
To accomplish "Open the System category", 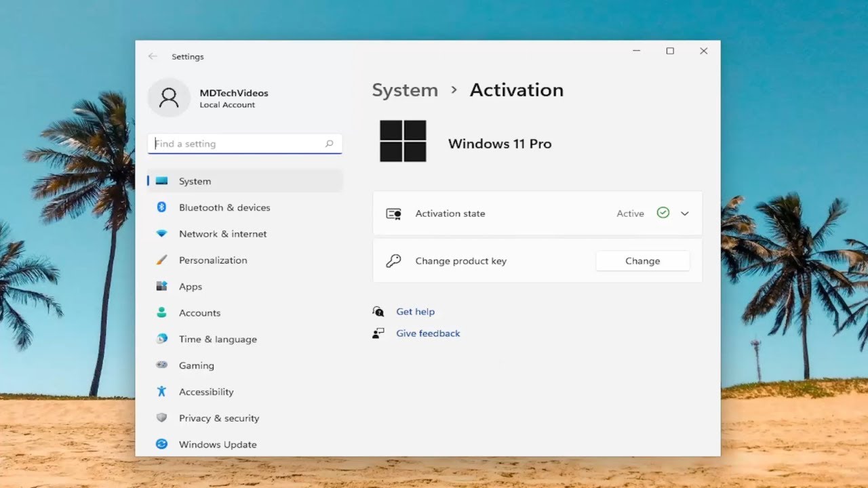I will pyautogui.click(x=245, y=181).
